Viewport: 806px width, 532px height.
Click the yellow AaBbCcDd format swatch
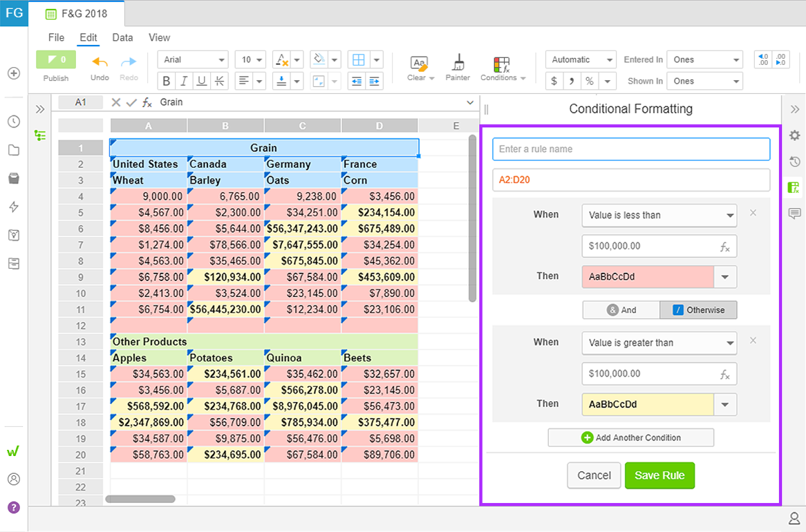[x=648, y=404]
